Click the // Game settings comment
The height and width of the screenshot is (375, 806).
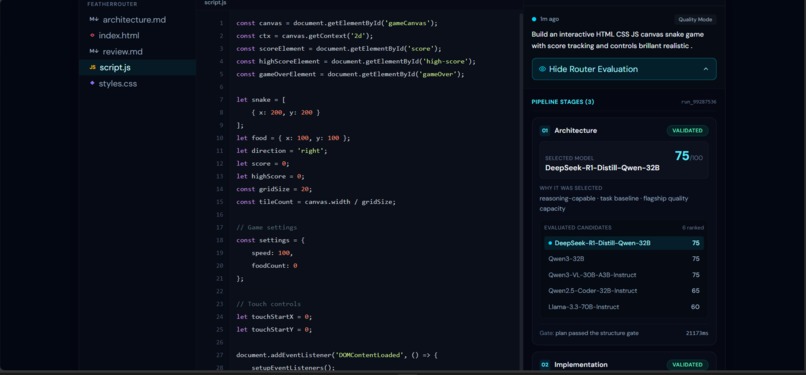pyautogui.click(x=266, y=227)
